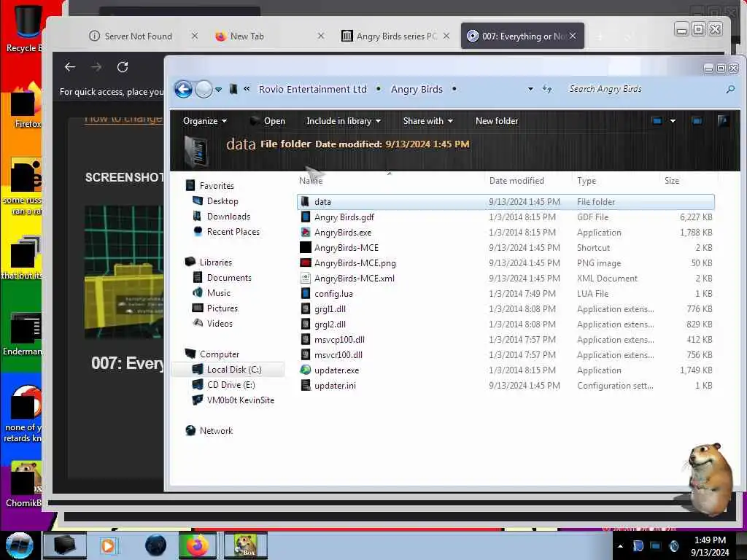Click the Search Angry Birds field
747x560 pixels.
pos(643,89)
